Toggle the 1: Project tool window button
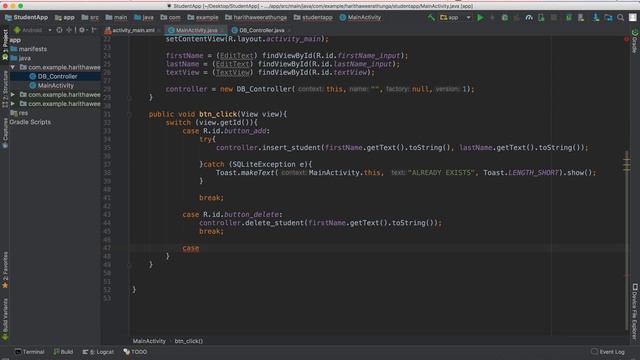Image resolution: width=640 pixels, height=360 pixels. point(5,44)
